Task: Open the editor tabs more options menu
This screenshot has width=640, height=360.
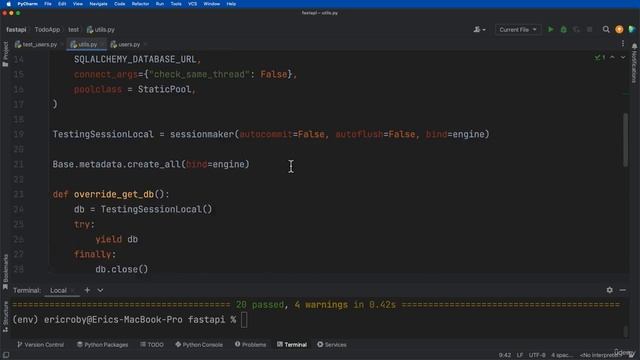Action: (623, 44)
